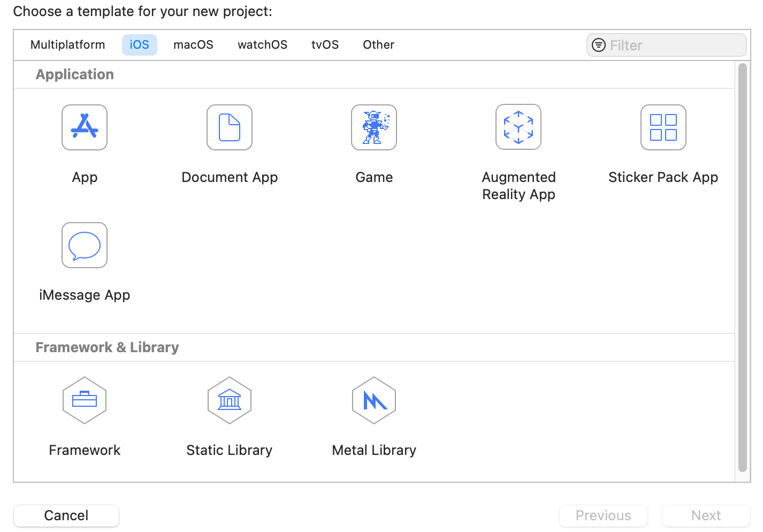Open the macOS templates tab
The width and height of the screenshot is (763, 532).
[x=193, y=45]
